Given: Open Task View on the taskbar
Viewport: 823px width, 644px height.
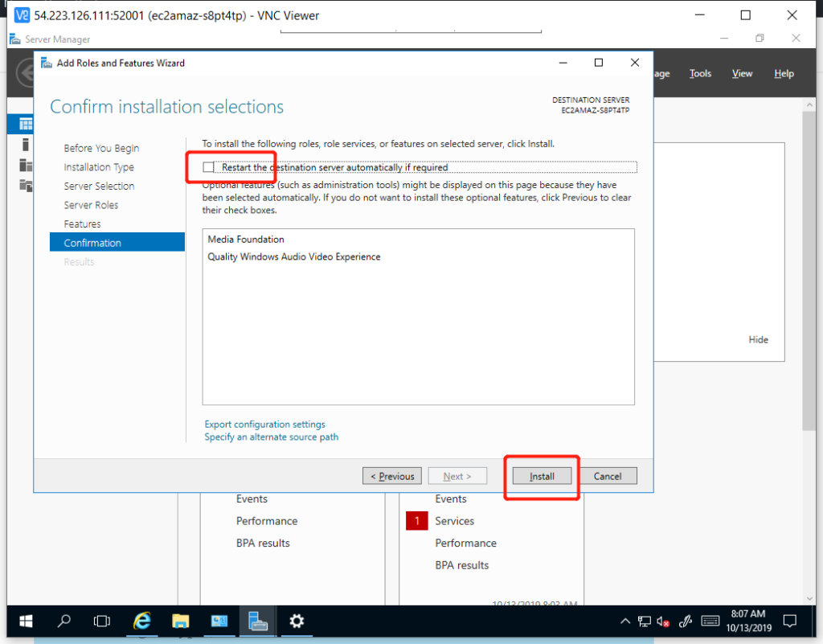Looking at the screenshot, I should pos(102,621).
